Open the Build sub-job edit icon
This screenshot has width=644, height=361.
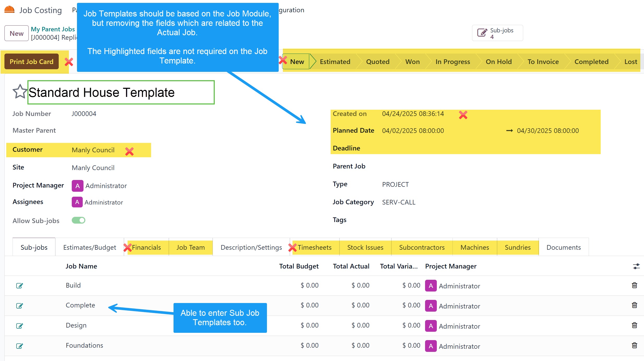pos(20,286)
